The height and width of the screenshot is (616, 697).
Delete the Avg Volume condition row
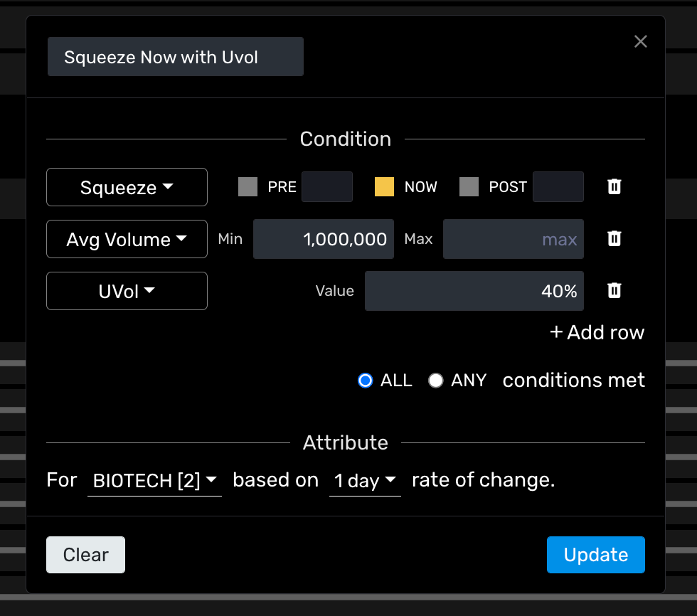[x=614, y=239]
